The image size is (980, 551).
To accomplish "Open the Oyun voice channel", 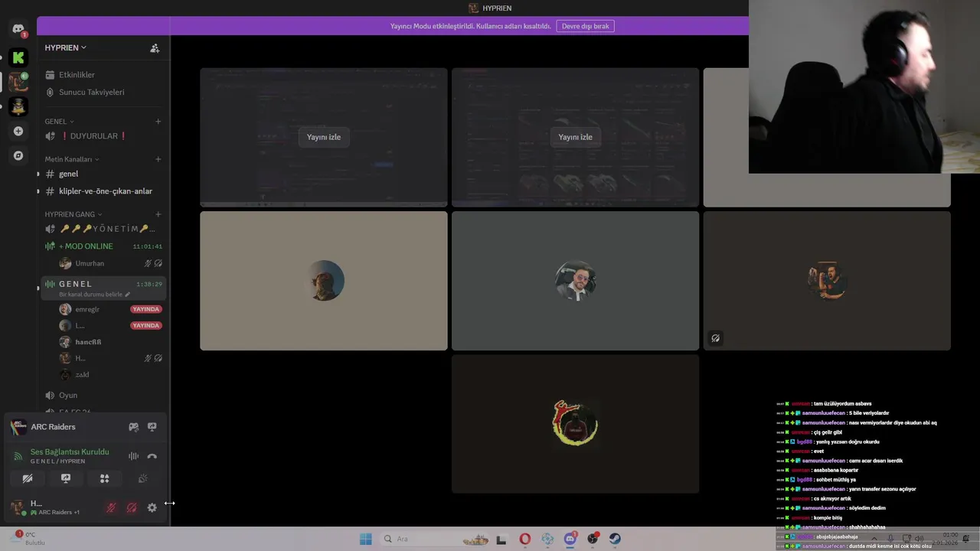I will 103,396.
